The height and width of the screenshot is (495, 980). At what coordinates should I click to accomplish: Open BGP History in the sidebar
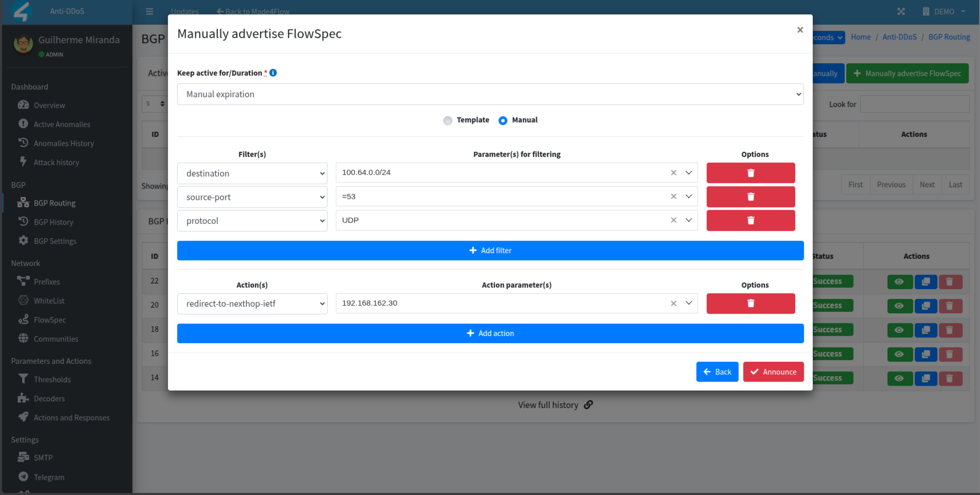pyautogui.click(x=53, y=222)
